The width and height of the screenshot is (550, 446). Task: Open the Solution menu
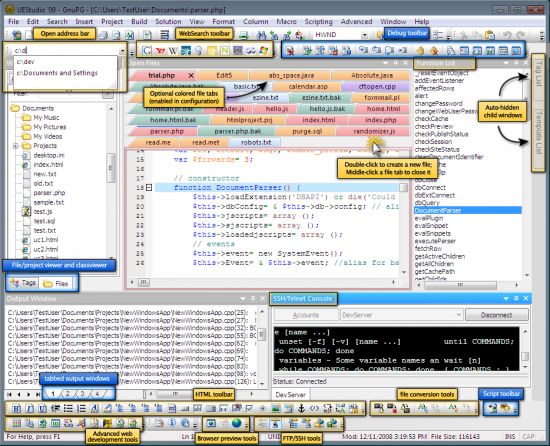(168, 21)
